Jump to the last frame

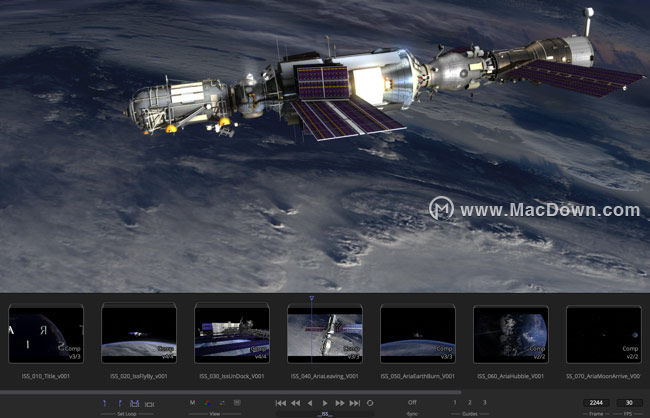(x=354, y=403)
